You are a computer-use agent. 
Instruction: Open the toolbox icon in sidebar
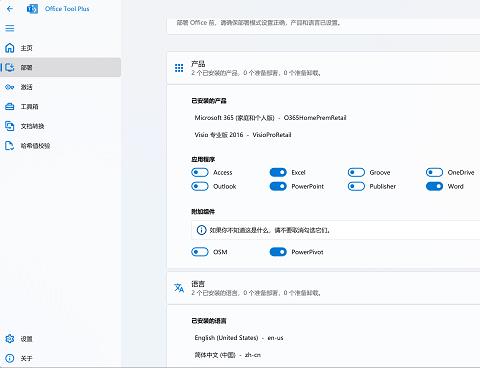[x=10, y=107]
